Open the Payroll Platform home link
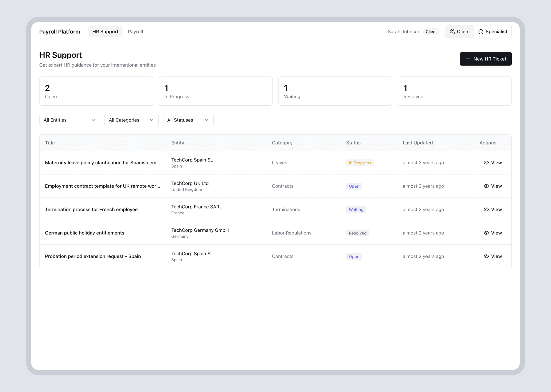 (x=60, y=32)
